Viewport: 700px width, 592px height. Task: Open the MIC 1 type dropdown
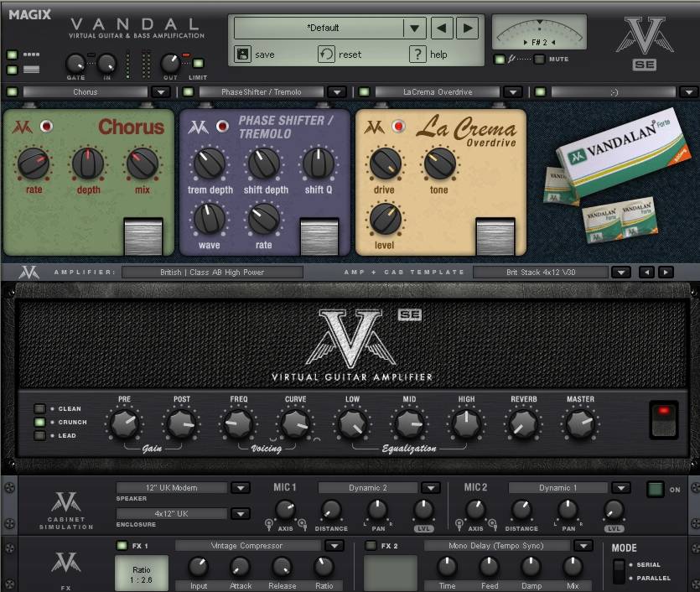[x=431, y=488]
